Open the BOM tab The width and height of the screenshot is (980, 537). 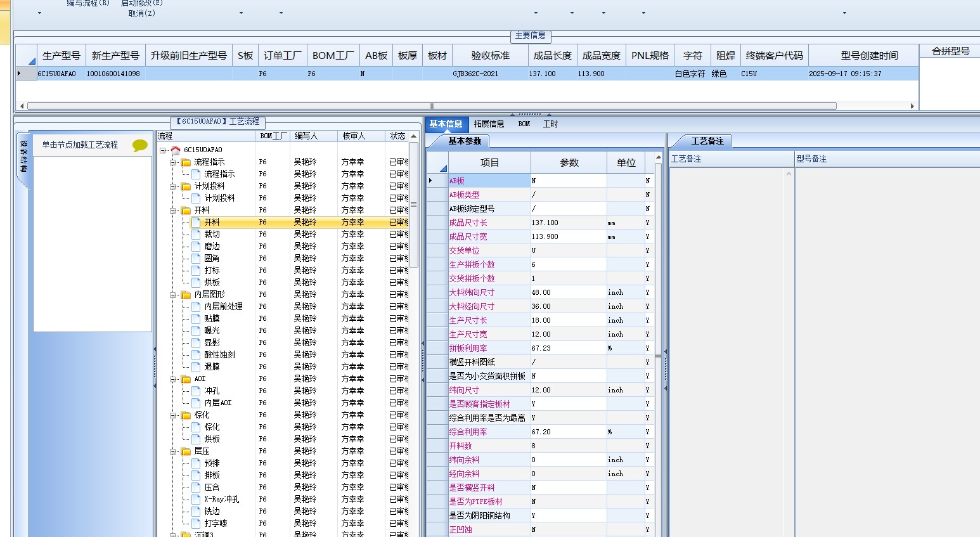[524, 124]
